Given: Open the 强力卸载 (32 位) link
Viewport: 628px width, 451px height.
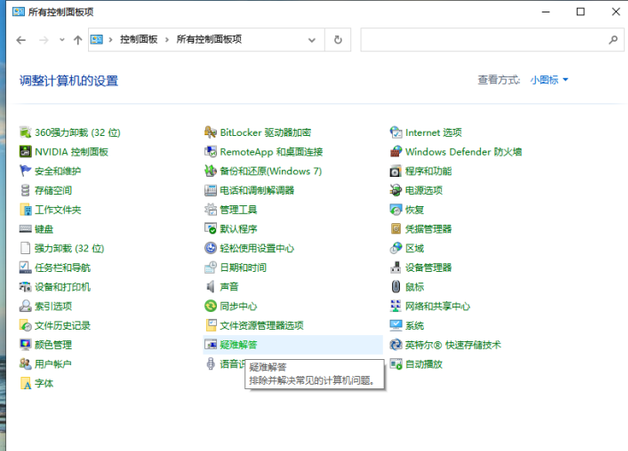Looking at the screenshot, I should pos(69,248).
